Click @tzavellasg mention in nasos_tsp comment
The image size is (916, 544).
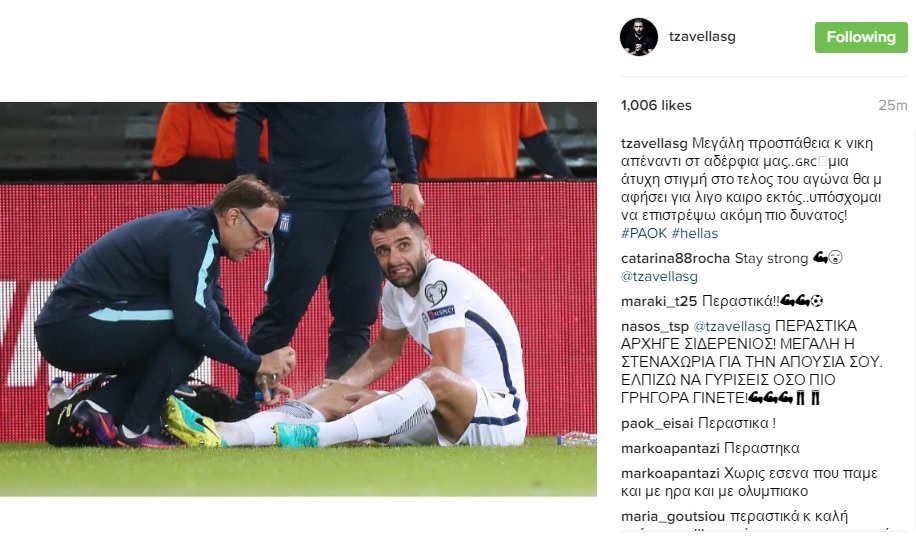[732, 326]
